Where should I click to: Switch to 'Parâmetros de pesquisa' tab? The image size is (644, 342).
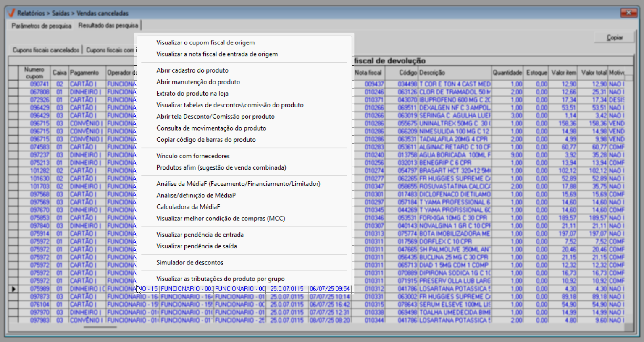(x=41, y=26)
